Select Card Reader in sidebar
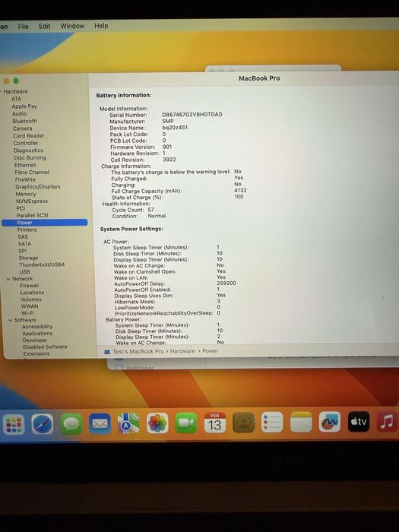This screenshot has width=399, height=532. [29, 136]
